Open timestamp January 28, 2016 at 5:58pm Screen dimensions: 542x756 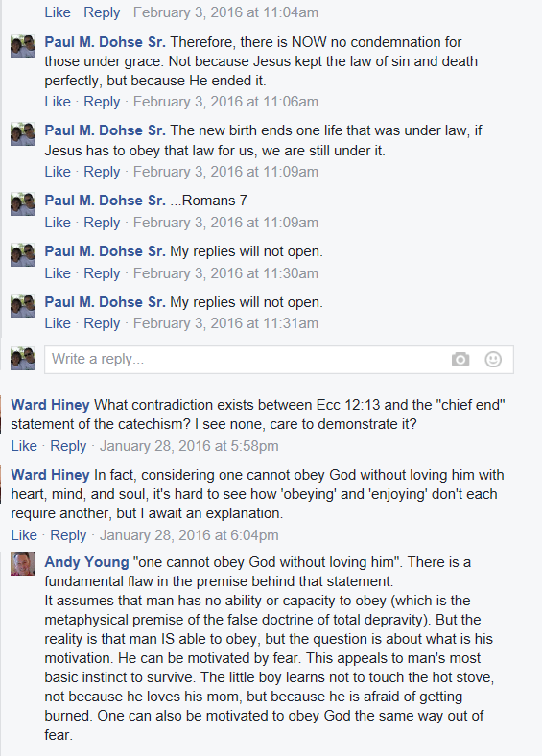click(189, 446)
